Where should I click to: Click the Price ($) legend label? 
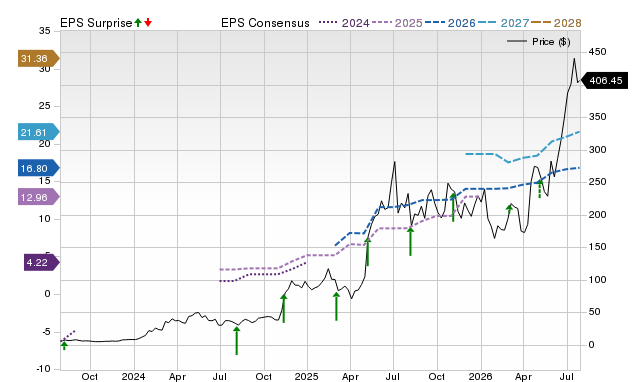(551, 42)
